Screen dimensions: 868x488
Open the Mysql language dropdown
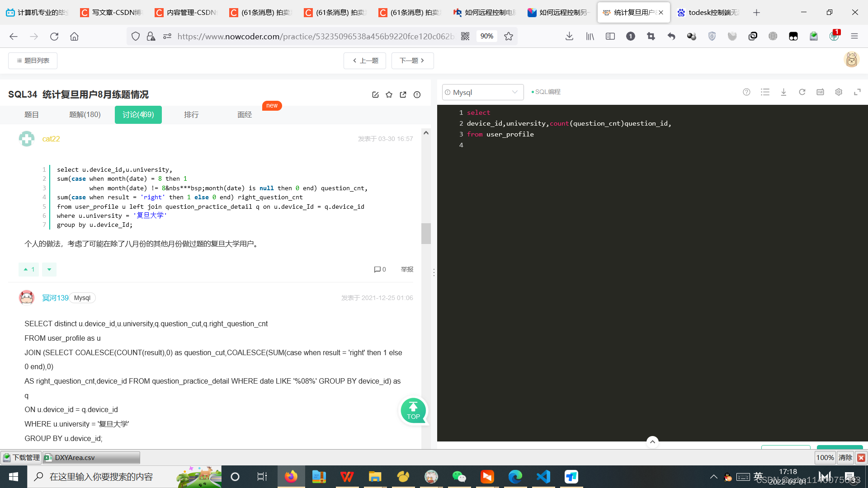coord(483,92)
